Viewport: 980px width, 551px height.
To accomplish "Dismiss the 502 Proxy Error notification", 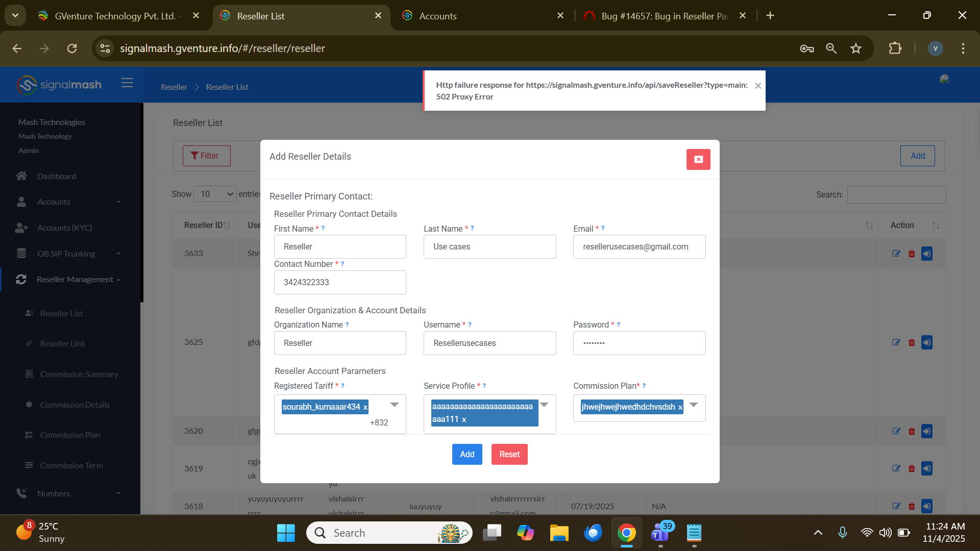I will [x=758, y=86].
